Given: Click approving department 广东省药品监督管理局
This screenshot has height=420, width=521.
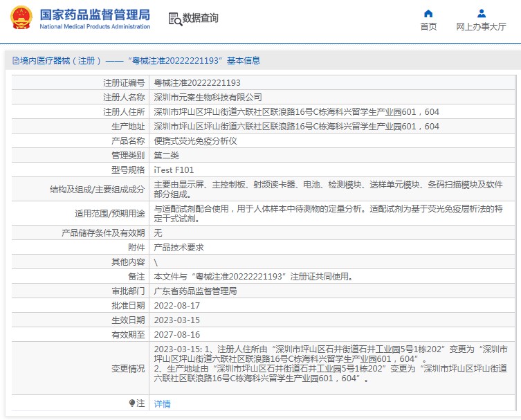Looking at the screenshot, I should click(x=195, y=291).
